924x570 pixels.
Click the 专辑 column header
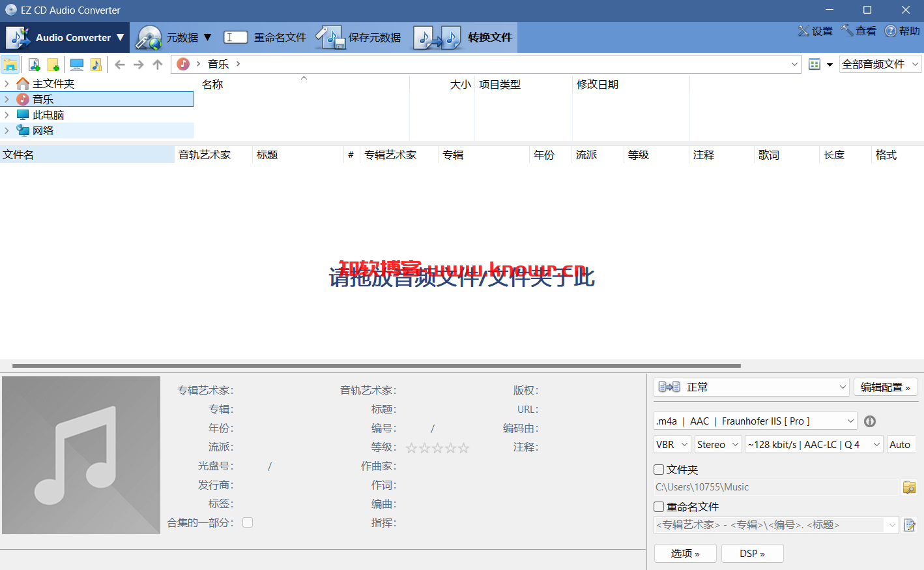pyautogui.click(x=484, y=155)
